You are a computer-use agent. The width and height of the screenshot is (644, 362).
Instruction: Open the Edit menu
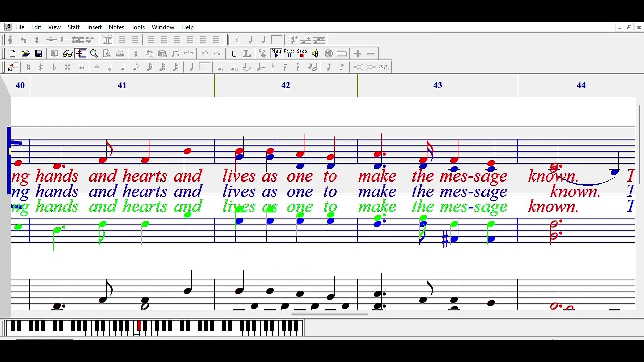tap(36, 27)
